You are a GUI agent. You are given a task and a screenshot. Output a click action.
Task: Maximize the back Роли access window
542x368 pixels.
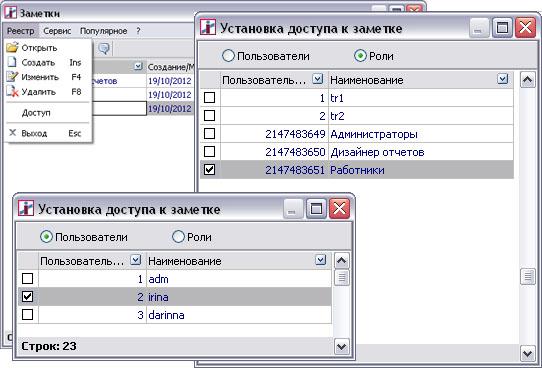point(502,27)
